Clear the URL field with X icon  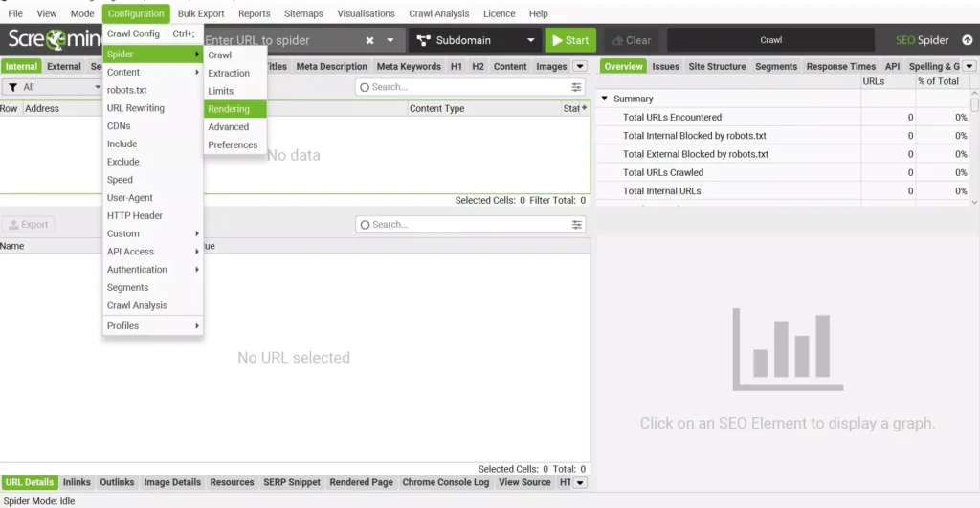coord(370,40)
